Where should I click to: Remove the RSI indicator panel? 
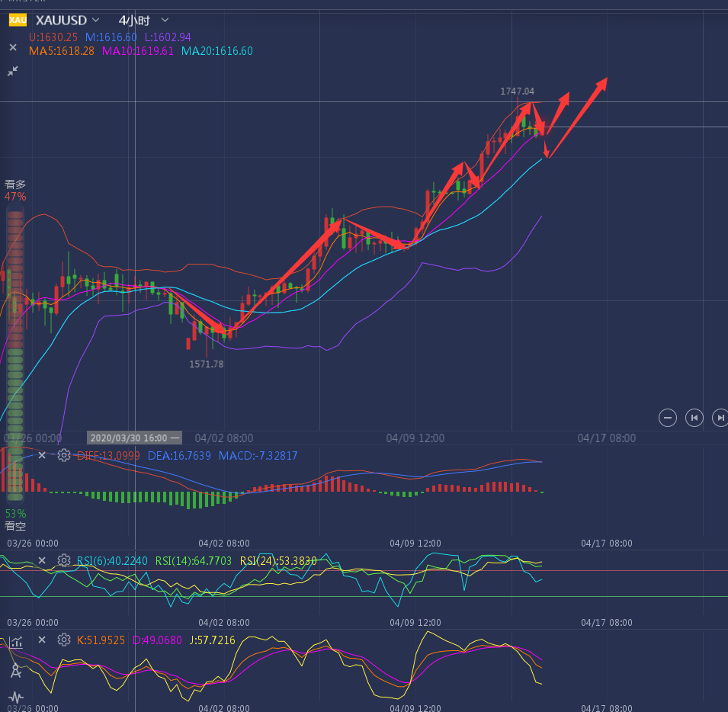(x=43, y=560)
